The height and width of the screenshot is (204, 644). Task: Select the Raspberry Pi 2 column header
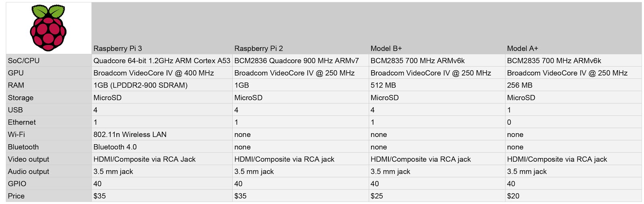(258, 49)
